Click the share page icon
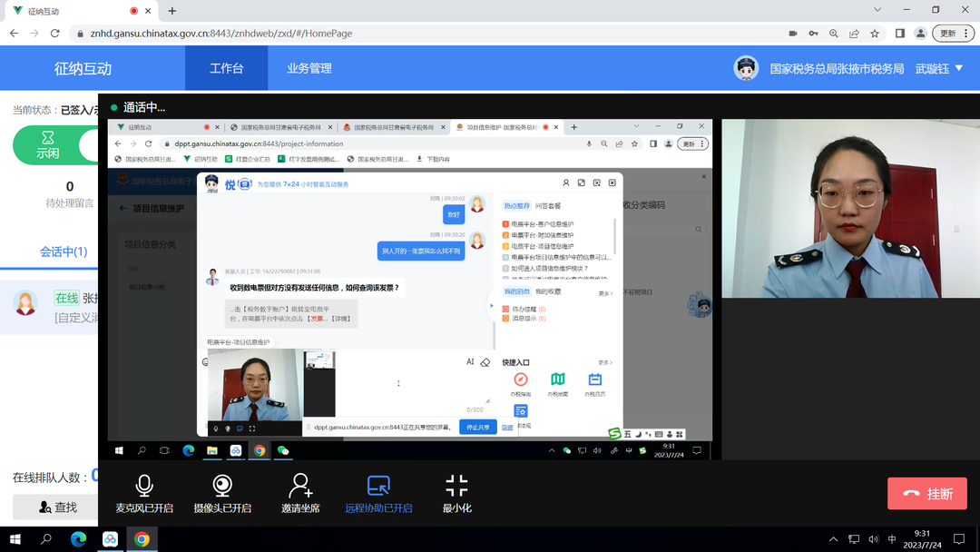 (x=854, y=34)
